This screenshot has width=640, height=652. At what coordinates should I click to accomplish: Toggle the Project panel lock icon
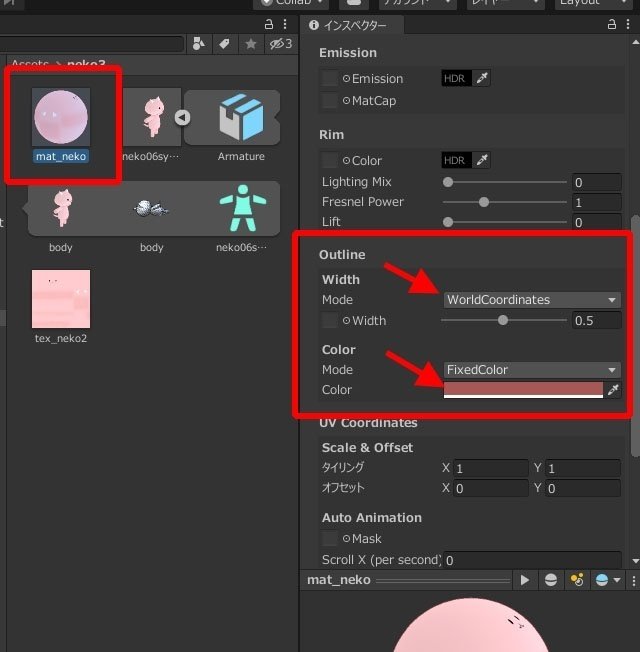click(269, 24)
